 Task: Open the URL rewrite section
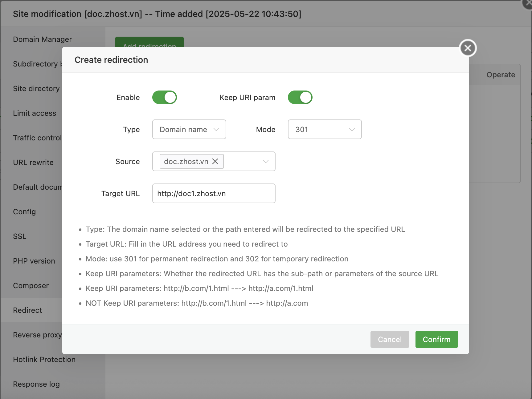point(33,163)
